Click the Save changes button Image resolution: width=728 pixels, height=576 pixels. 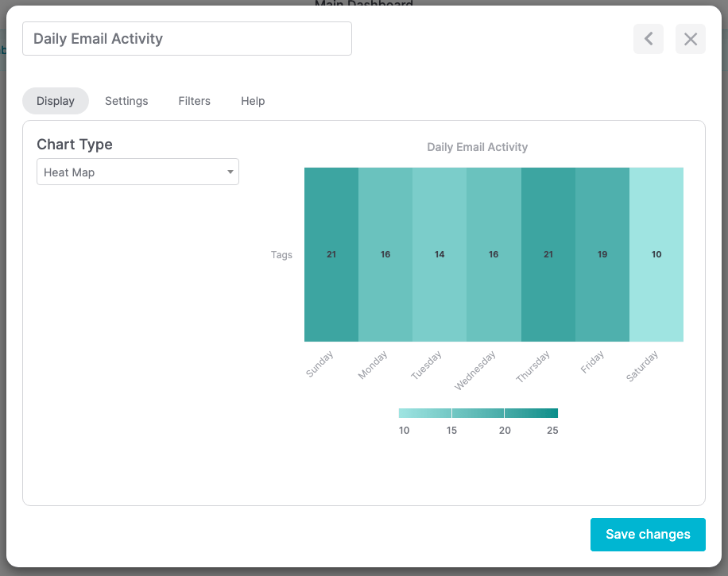648,534
